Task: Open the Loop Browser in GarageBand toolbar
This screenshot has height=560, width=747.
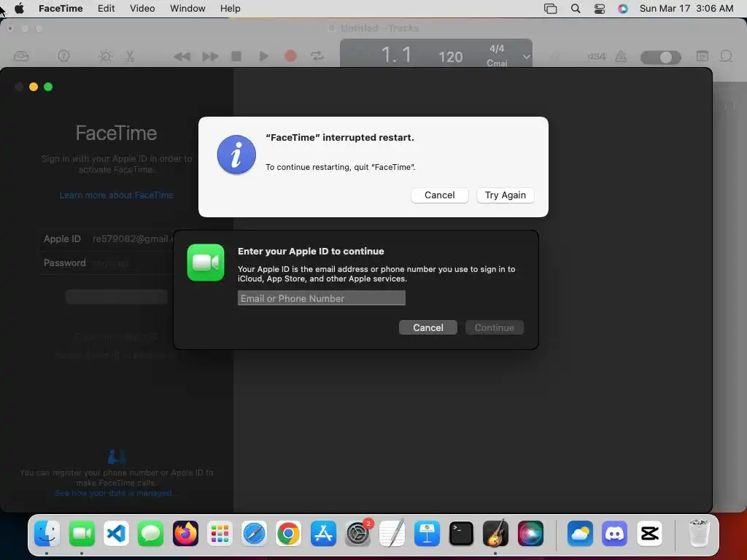Action: click(726, 56)
